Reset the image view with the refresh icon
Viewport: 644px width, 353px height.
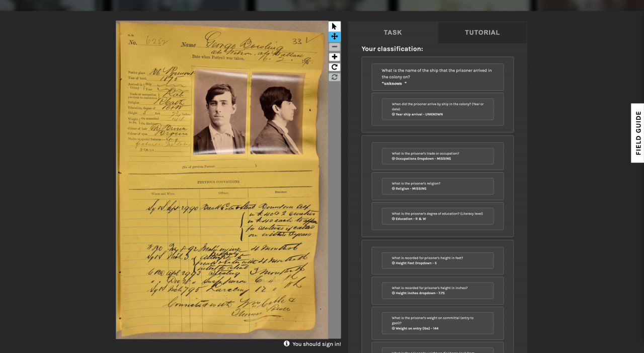[x=335, y=77]
